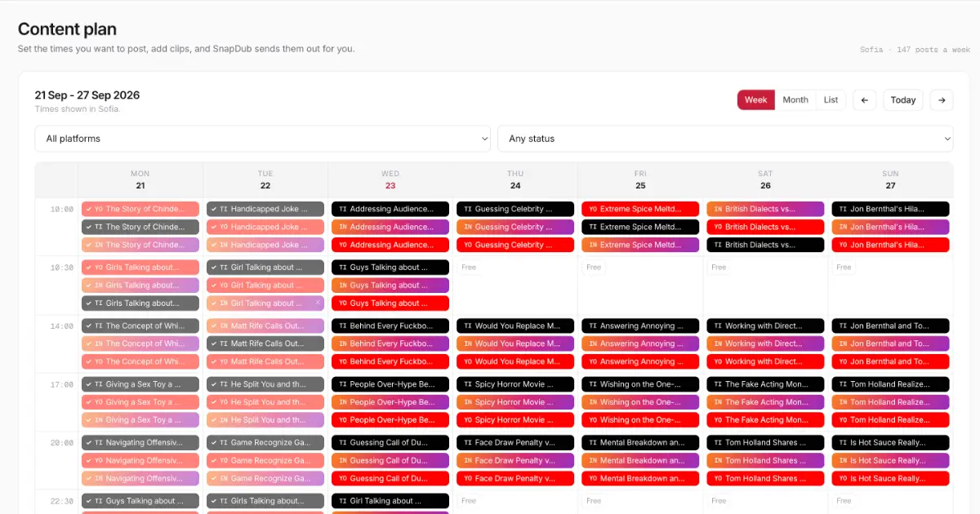Open YO Extreme Spice Meltd post
This screenshot has width=980, height=514.
(x=640, y=209)
